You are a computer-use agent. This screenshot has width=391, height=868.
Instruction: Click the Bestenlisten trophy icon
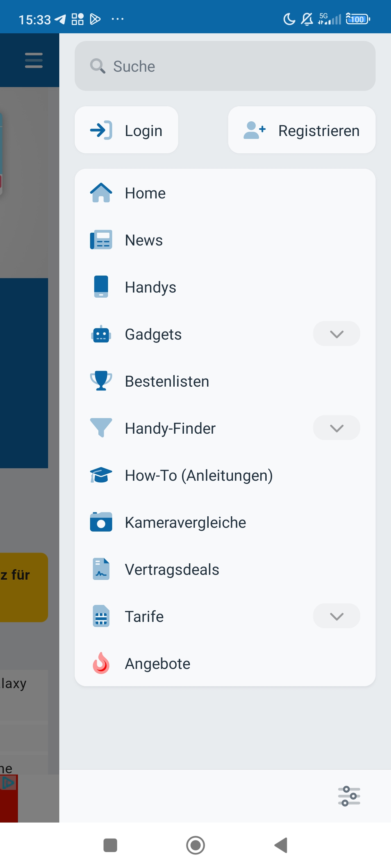tap(101, 381)
